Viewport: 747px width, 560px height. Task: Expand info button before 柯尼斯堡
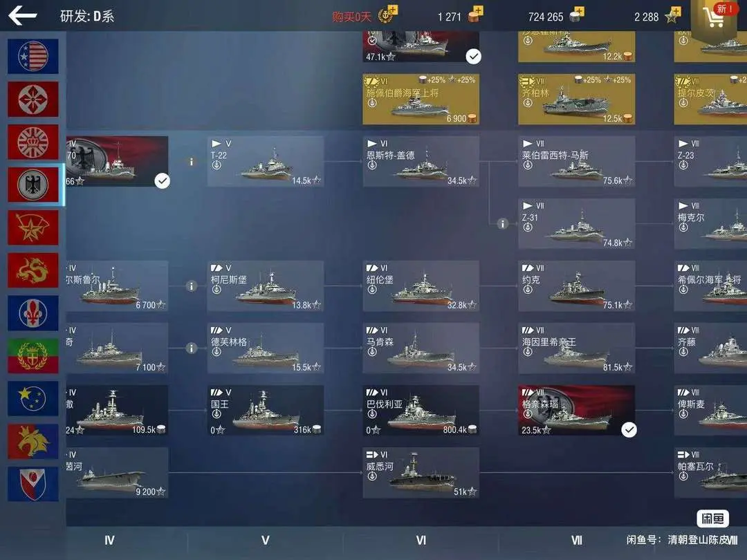click(192, 286)
